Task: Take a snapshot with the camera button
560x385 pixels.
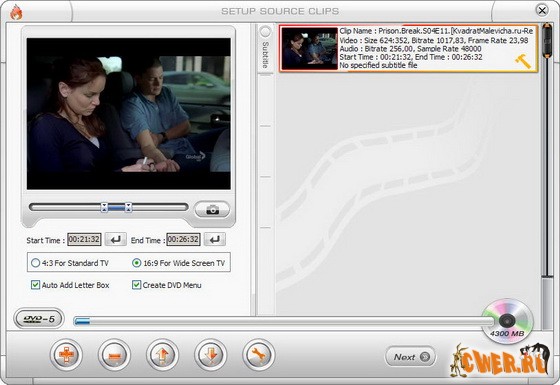Action: pyautogui.click(x=212, y=210)
